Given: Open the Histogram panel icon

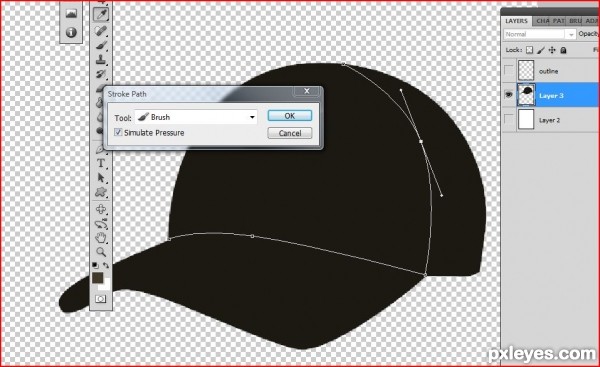Looking at the screenshot, I should point(71,14).
